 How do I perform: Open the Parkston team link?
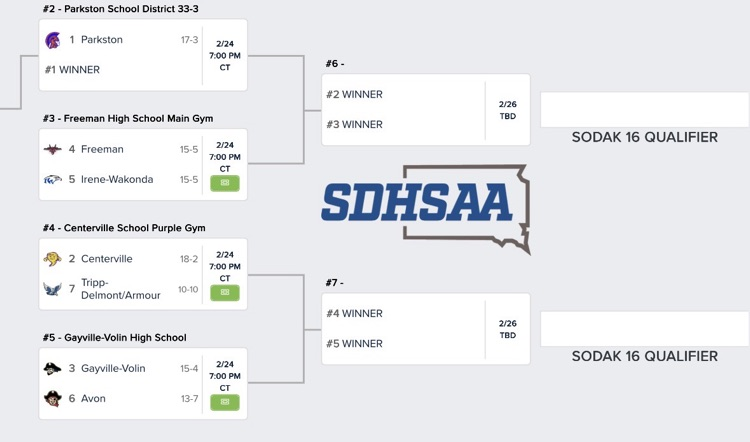pos(102,40)
